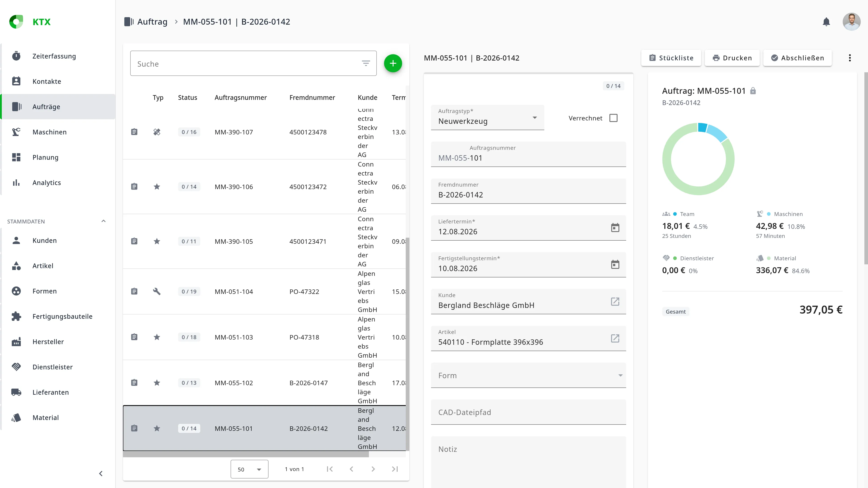Toggle the Verrechnet checkbox
This screenshot has height=488, width=868.
pos(614,118)
